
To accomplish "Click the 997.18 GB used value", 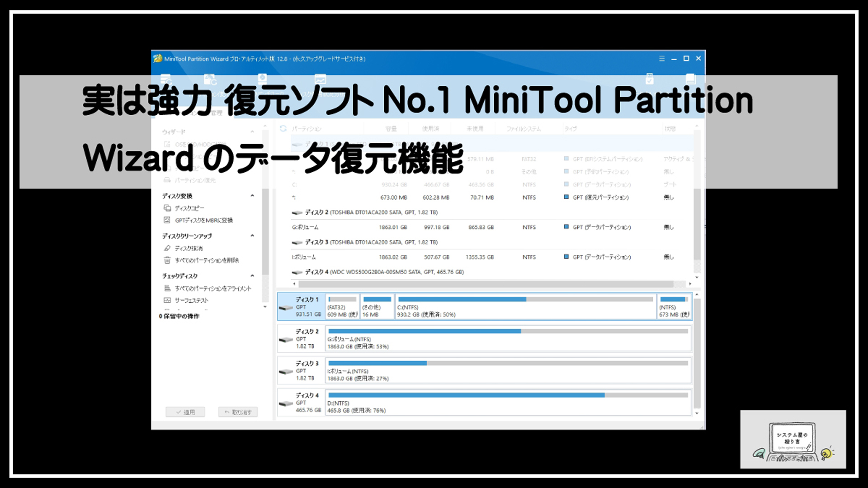I will [437, 227].
